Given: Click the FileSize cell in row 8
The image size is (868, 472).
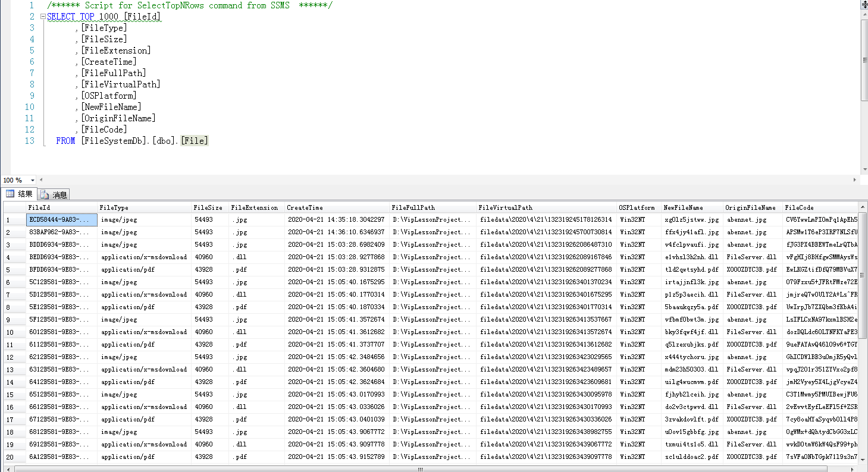Looking at the screenshot, I should [x=210, y=307].
